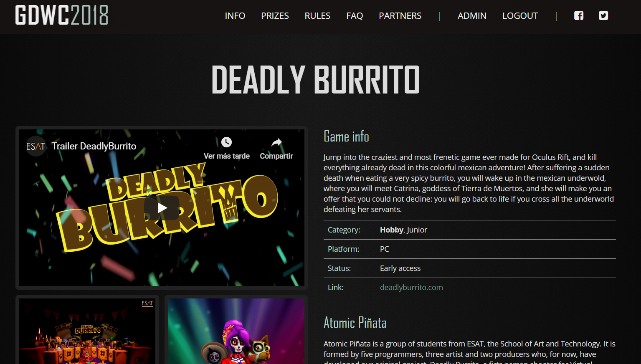Click LOGOUT in the navigation
641x364 pixels.
[520, 16]
